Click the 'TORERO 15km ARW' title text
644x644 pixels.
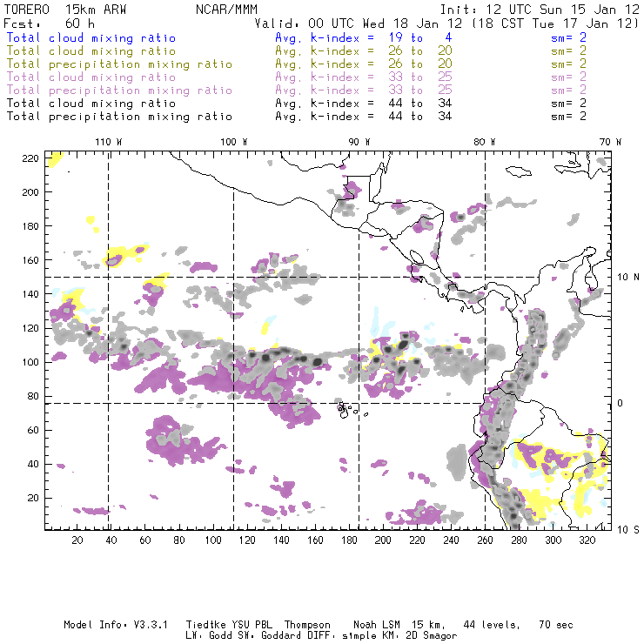point(65,9)
